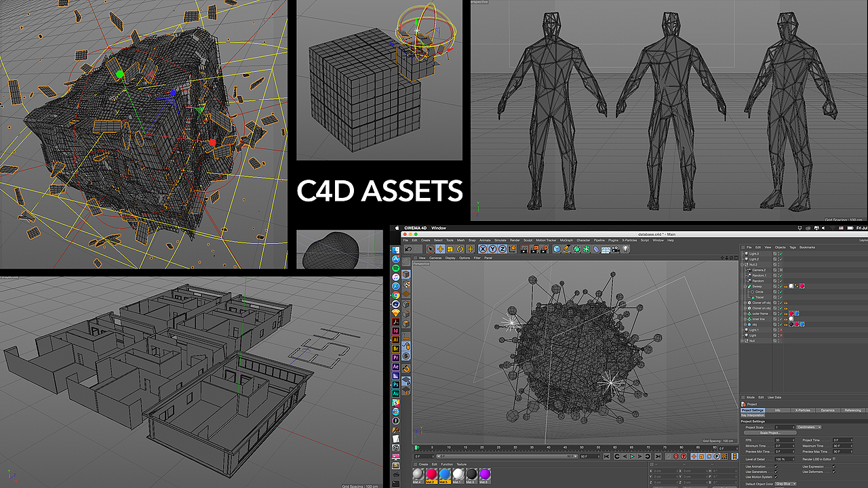Image resolution: width=868 pixels, height=488 pixels.
Task: Click the Floor environment object icon
Action: point(605,249)
